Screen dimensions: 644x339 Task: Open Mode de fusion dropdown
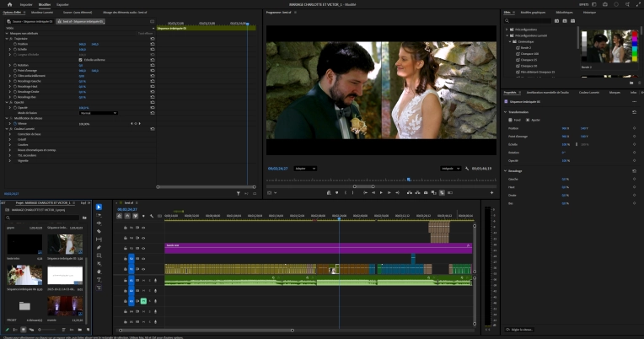(x=98, y=113)
